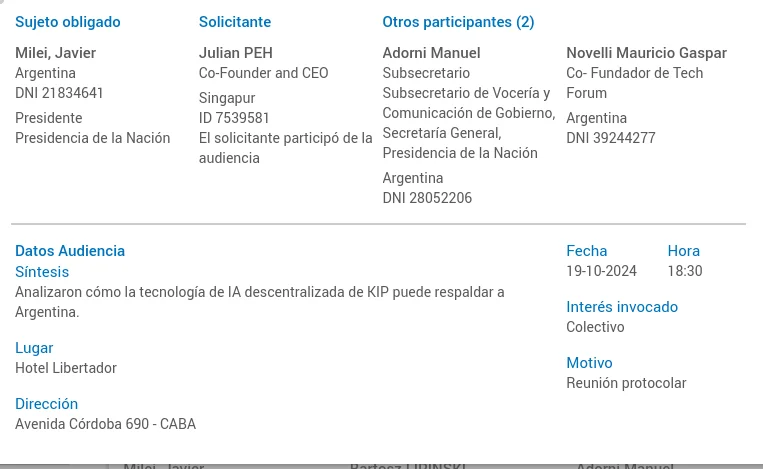Select the Hotel Libertador text
Screen dimensions: 763x469
66,368
